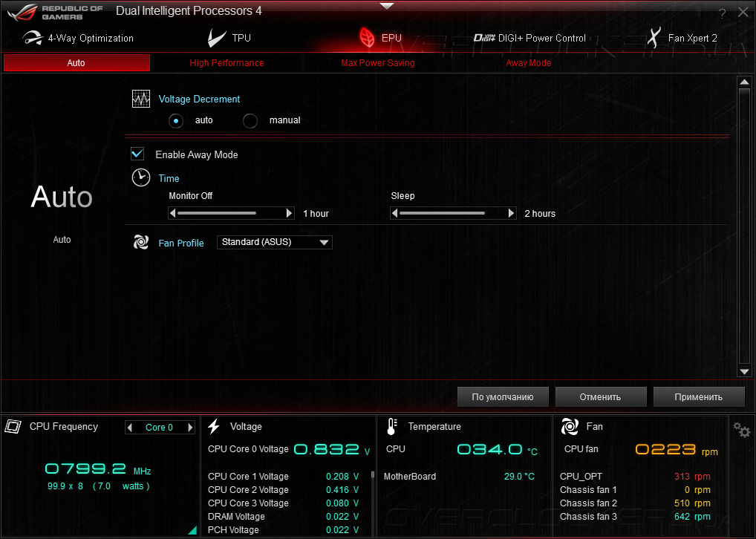Click the Core 0 selector label

159,427
